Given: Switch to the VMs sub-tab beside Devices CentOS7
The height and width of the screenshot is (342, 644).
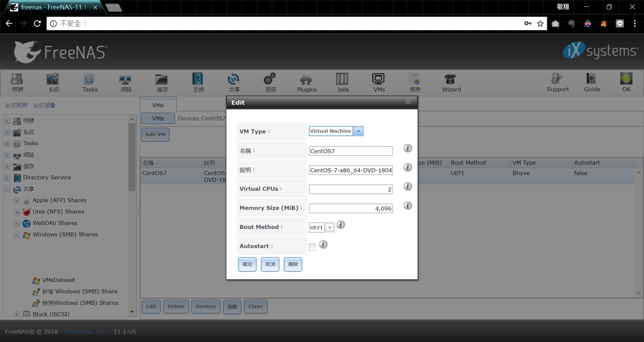Looking at the screenshot, I should coord(158,119).
